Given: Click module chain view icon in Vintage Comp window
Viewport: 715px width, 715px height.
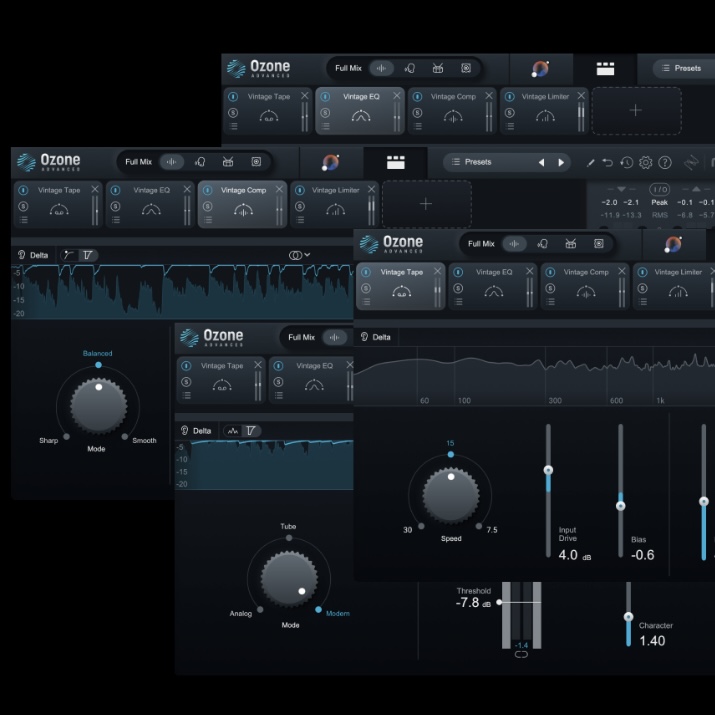Looking at the screenshot, I should tap(395, 162).
